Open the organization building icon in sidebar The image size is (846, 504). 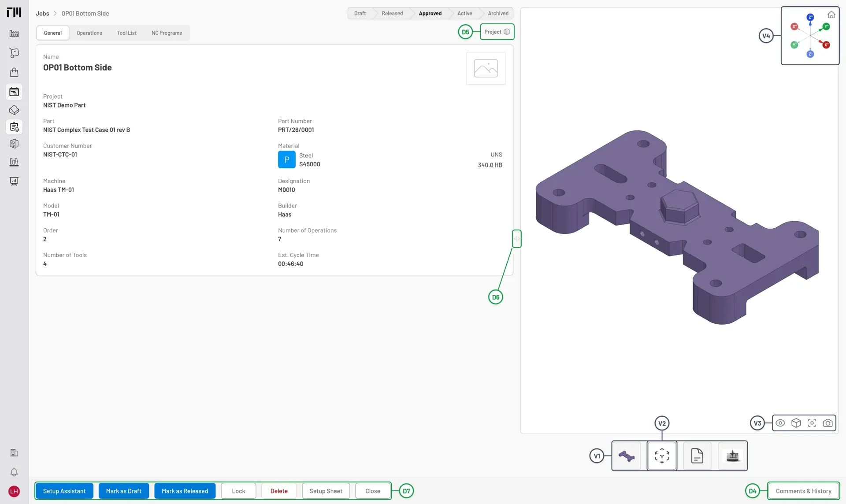(x=14, y=453)
